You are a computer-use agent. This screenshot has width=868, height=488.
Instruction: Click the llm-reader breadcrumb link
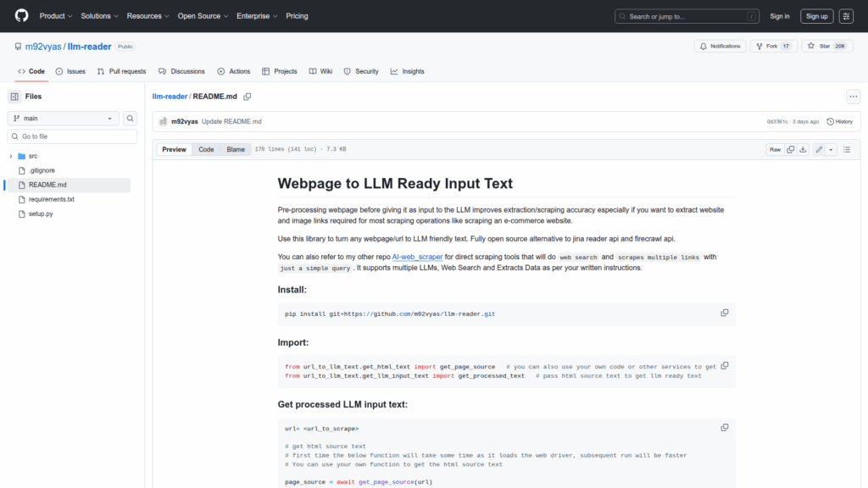(x=170, y=97)
